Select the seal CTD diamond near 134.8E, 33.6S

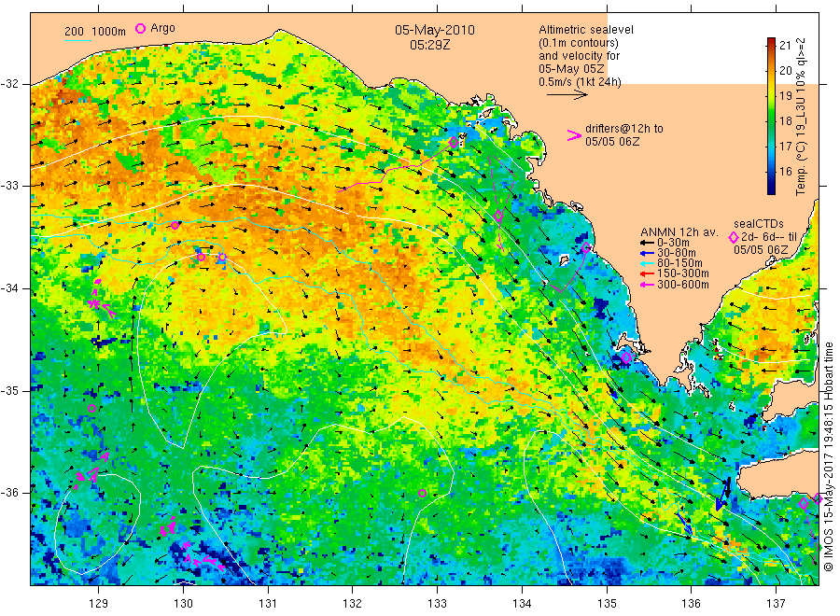(x=587, y=247)
